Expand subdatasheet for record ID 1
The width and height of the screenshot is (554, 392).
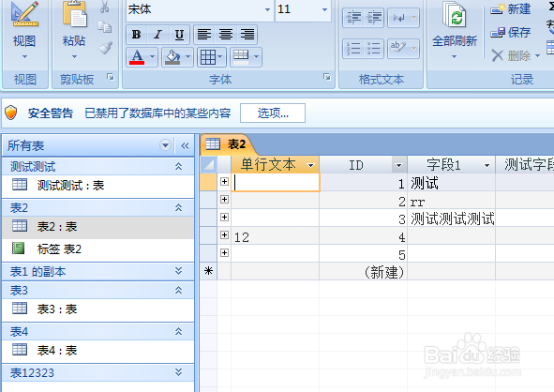(x=224, y=181)
